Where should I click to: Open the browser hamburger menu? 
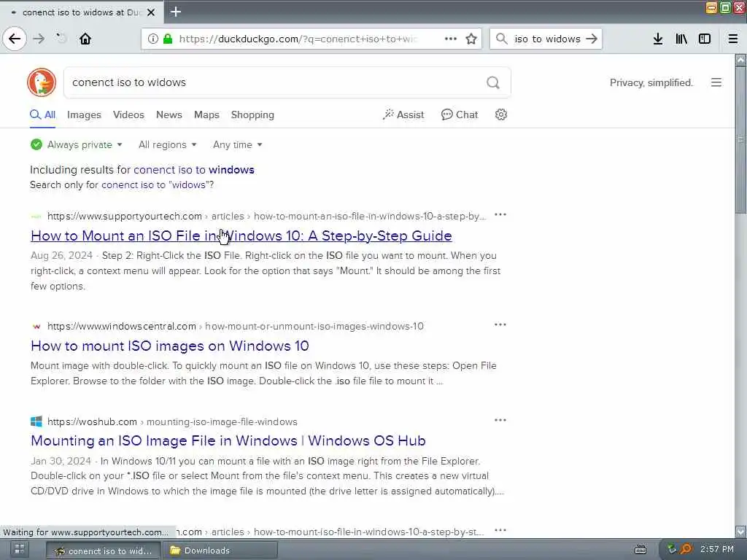(x=733, y=39)
